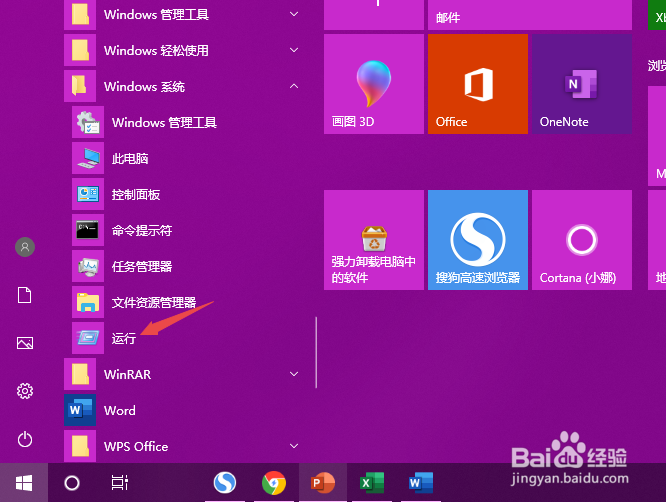Open the 画图 3D tile
This screenshot has width=666, height=502.
(x=374, y=84)
